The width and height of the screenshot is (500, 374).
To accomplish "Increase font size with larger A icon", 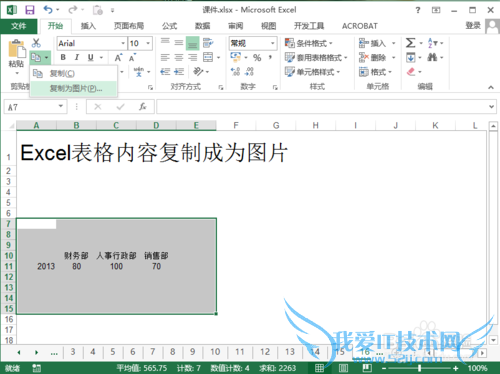I will click(x=118, y=58).
